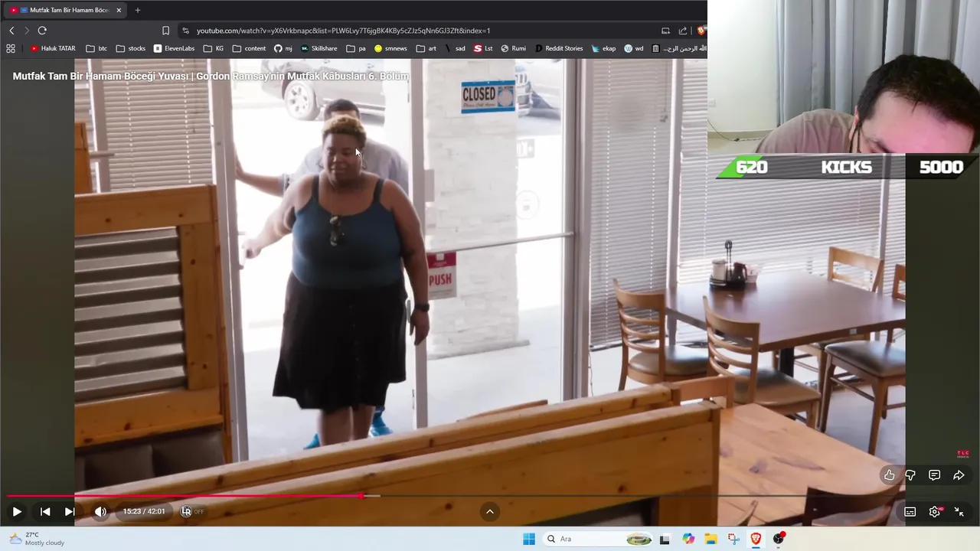The width and height of the screenshot is (980, 551).
Task: Open the stocks bookmark folder
Action: (131, 48)
